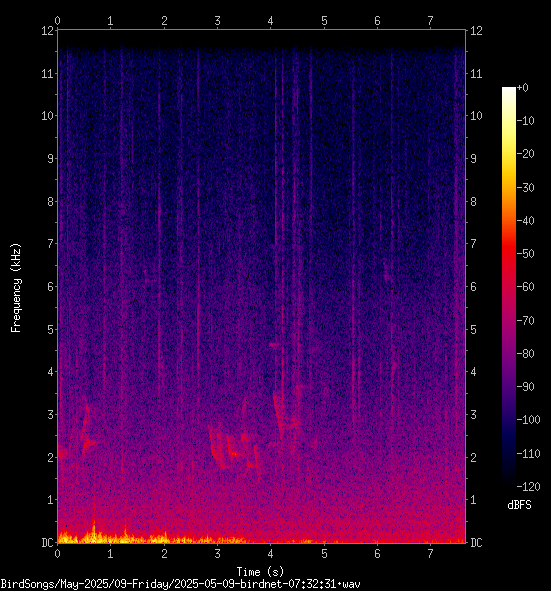Click the faint blip near 4.6 kHz at 4 seconds

pyautogui.click(x=275, y=344)
